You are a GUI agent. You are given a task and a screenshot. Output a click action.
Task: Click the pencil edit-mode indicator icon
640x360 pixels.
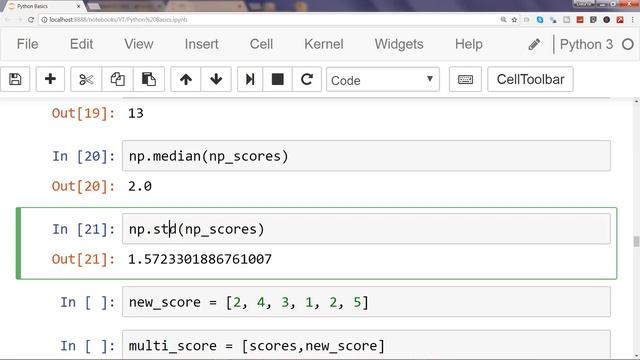click(534, 44)
